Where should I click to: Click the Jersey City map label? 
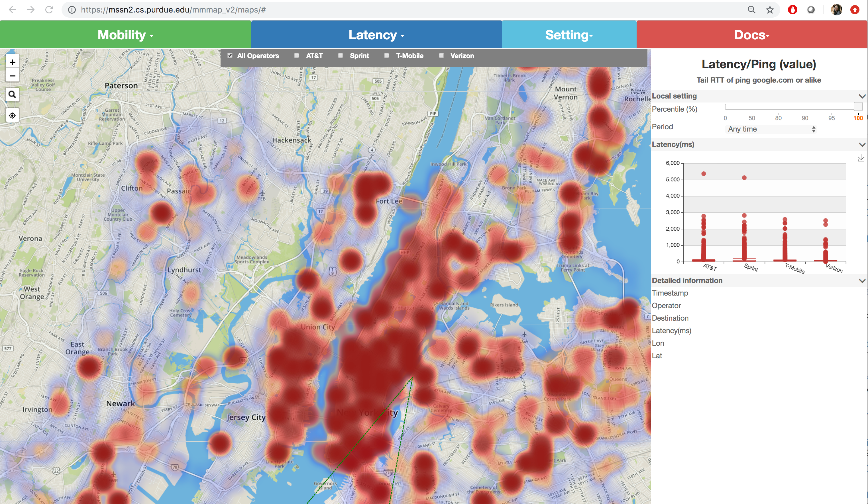coord(246,417)
